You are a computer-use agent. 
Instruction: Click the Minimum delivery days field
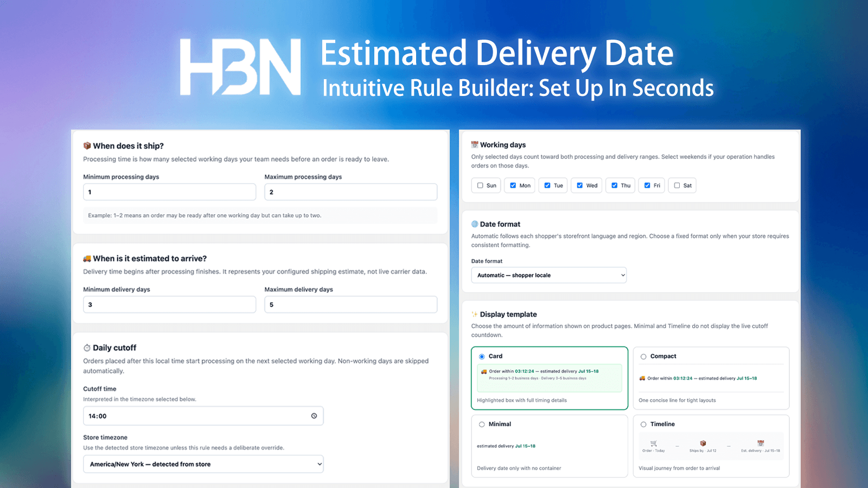point(169,305)
